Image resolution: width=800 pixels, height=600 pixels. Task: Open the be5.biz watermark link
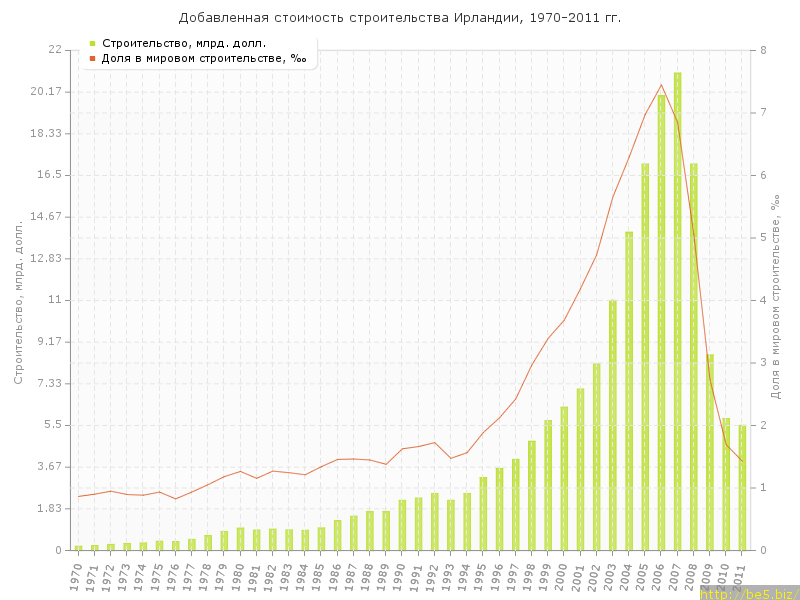[748, 593]
